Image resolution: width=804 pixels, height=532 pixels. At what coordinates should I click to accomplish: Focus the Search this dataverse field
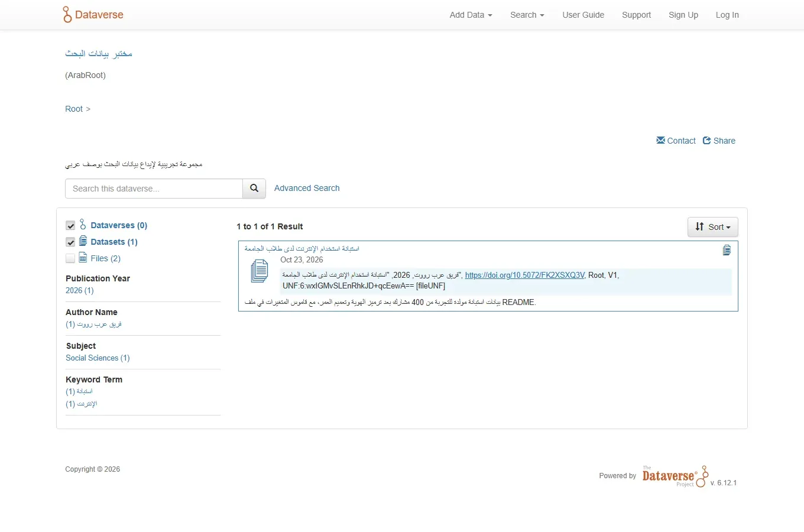click(154, 189)
